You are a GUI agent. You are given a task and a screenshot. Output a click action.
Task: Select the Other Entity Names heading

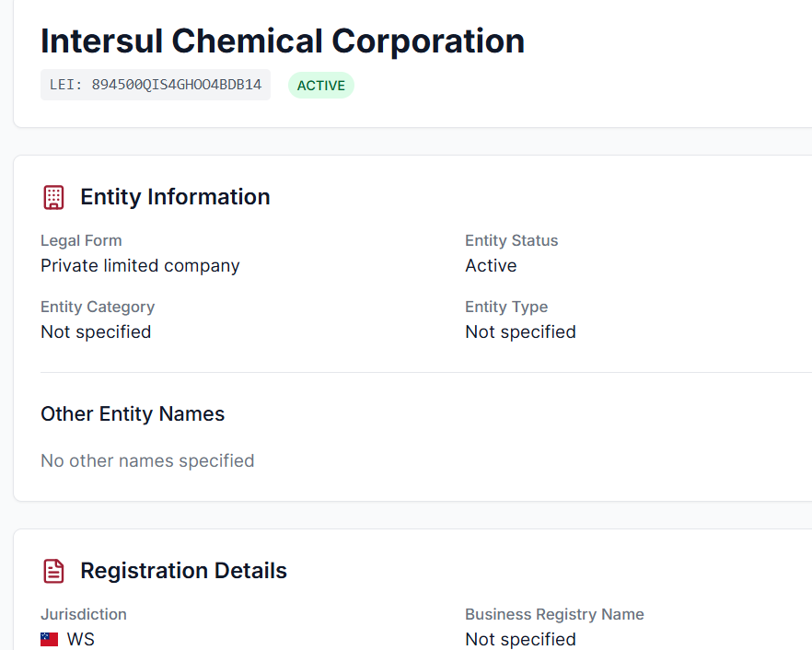(133, 414)
